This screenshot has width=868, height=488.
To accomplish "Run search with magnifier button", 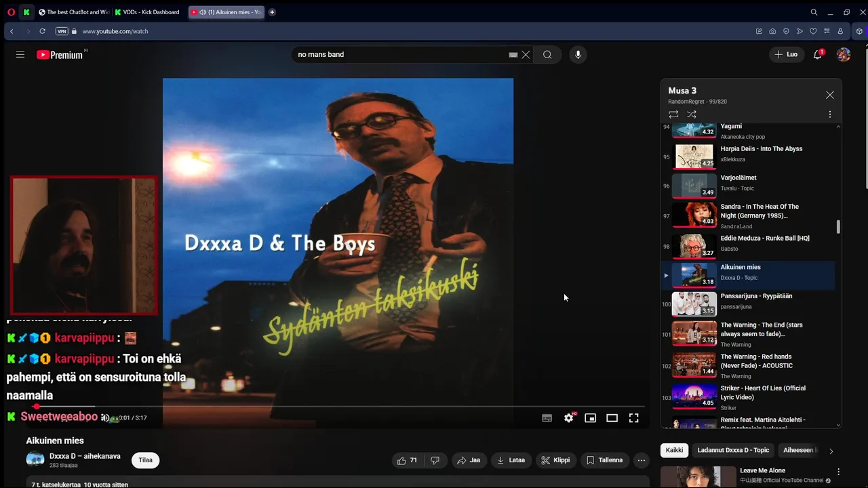I will click(547, 55).
